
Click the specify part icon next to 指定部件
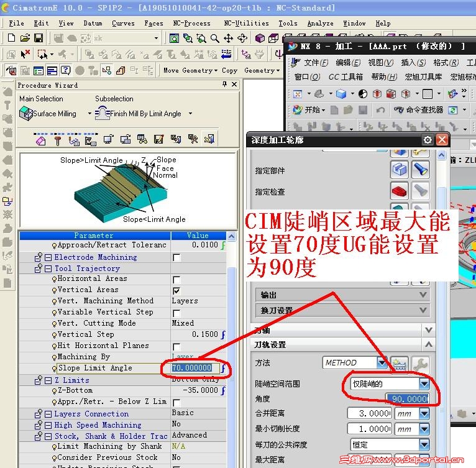point(399,170)
